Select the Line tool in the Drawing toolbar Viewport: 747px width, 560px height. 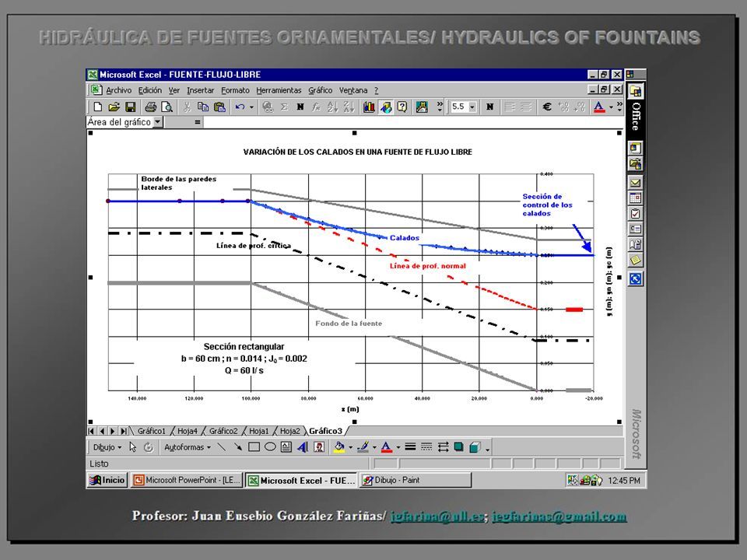pos(221,447)
